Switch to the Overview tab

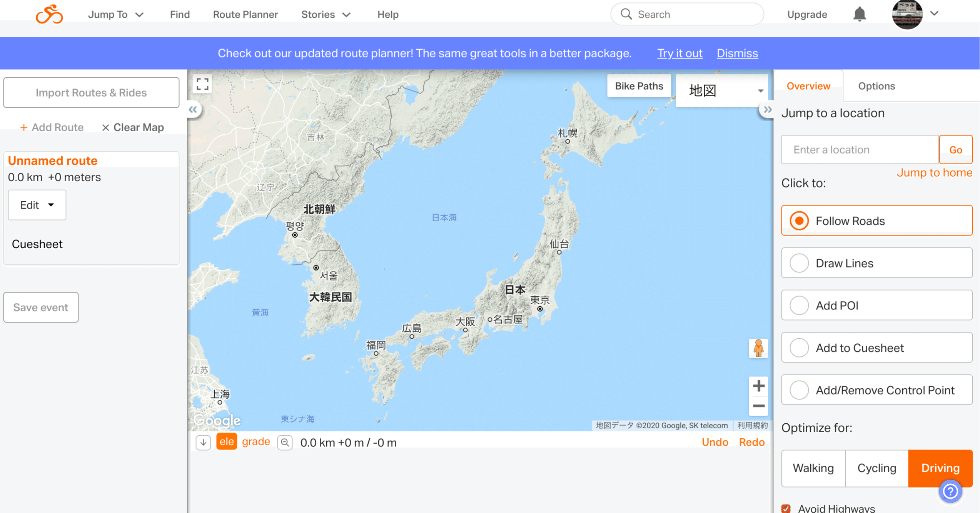[808, 86]
